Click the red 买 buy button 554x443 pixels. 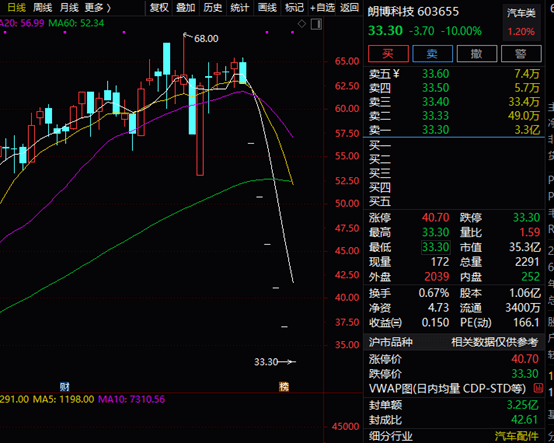coord(388,54)
